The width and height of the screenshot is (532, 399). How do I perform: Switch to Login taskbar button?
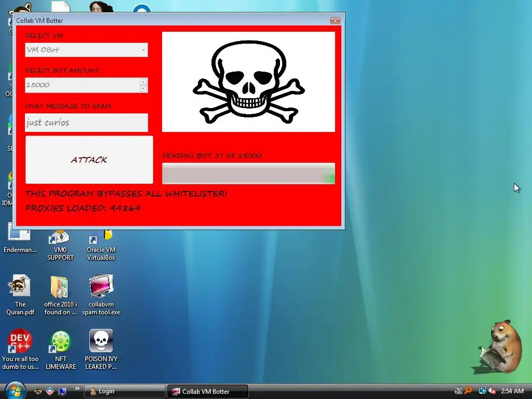tap(124, 392)
